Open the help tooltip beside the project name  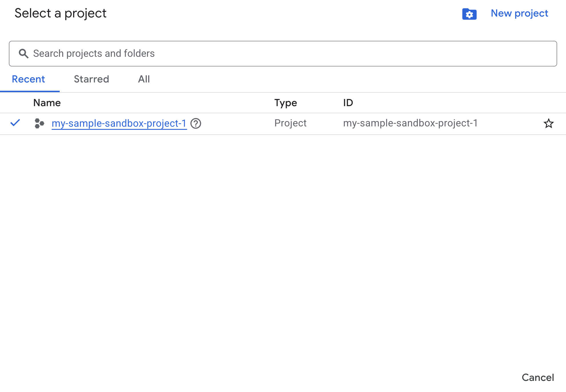(196, 124)
